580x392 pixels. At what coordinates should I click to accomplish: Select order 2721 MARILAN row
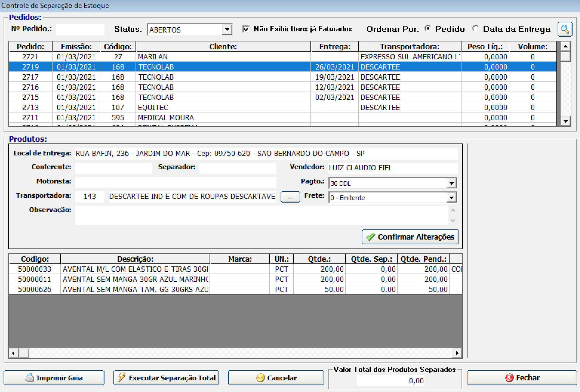[152, 57]
